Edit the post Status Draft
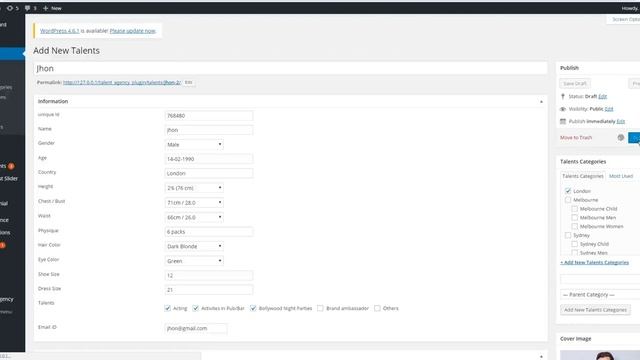This screenshot has width=640, height=360. pos(602,96)
